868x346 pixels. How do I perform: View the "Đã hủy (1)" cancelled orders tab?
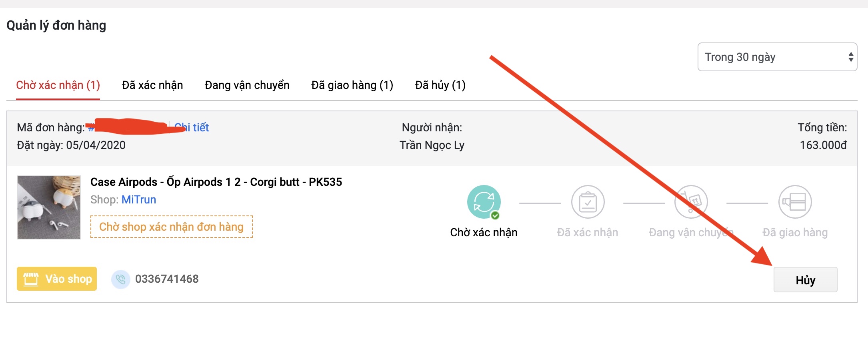[440, 85]
